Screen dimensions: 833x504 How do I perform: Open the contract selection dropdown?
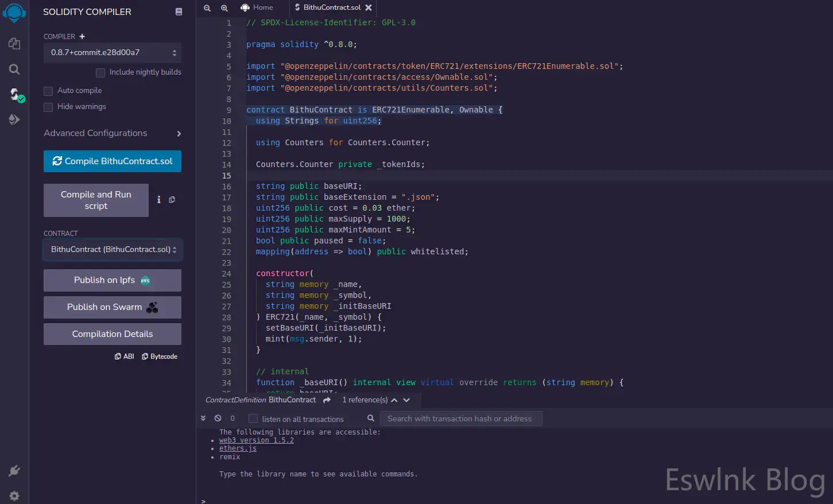[113, 250]
